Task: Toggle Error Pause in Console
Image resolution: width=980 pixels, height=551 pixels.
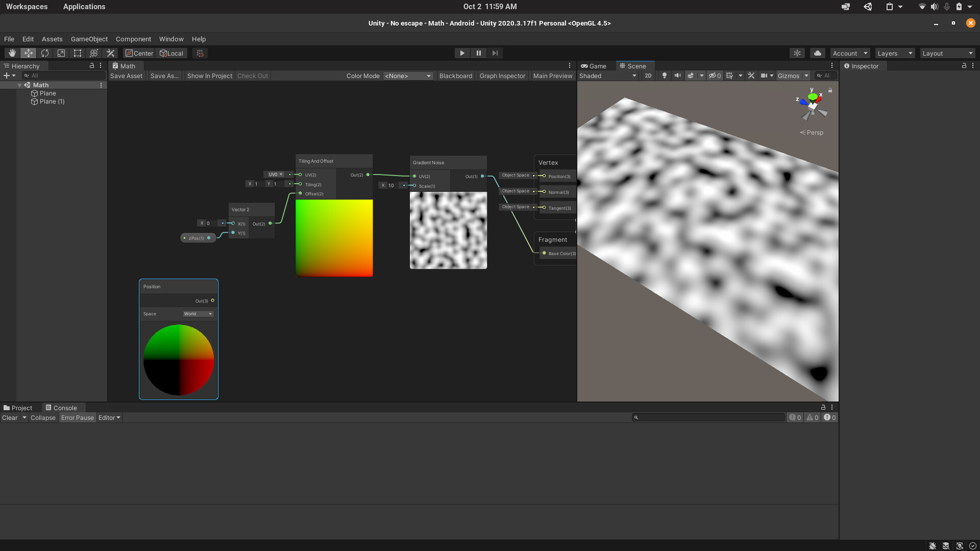Action: click(77, 418)
